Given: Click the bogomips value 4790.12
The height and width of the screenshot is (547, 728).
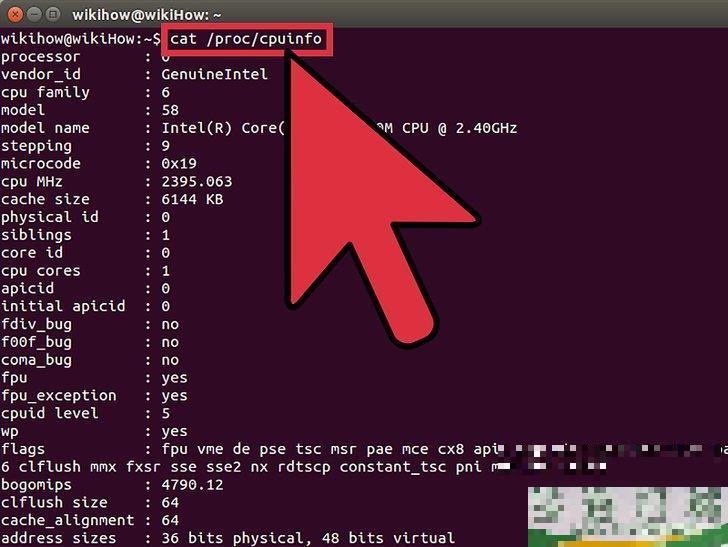Looking at the screenshot, I should tap(192, 485).
